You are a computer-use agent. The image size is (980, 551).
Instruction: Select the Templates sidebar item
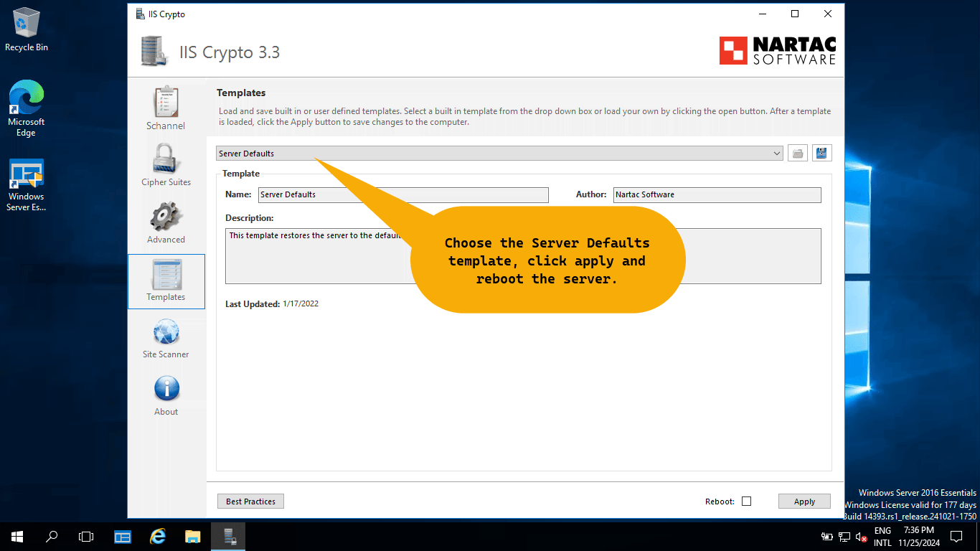[x=166, y=281]
